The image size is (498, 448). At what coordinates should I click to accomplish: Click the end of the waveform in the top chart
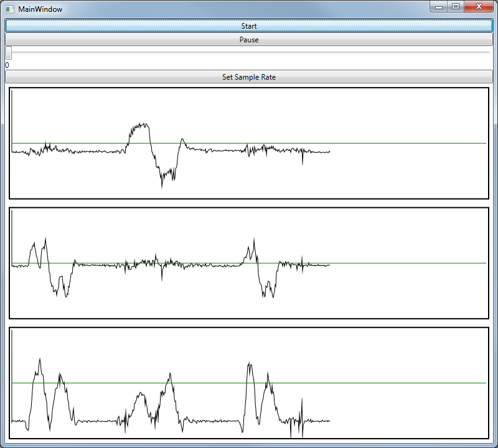(x=329, y=152)
